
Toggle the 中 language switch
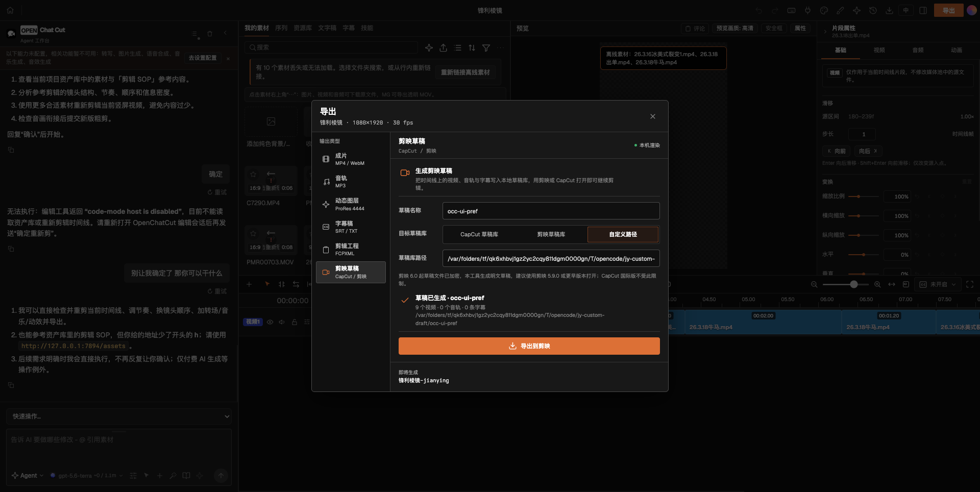pyautogui.click(x=906, y=11)
